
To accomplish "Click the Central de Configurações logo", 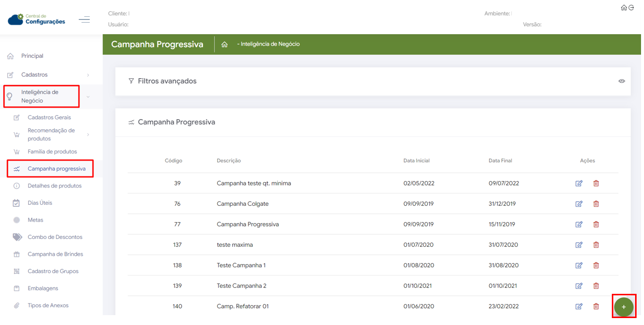I will (37, 20).
